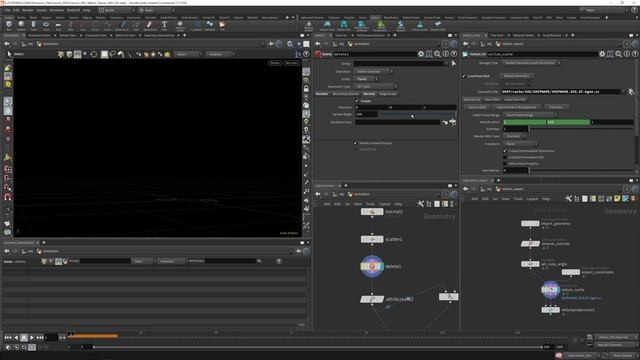Click the group selection arrow beside Group field

pyautogui.click(x=453, y=64)
